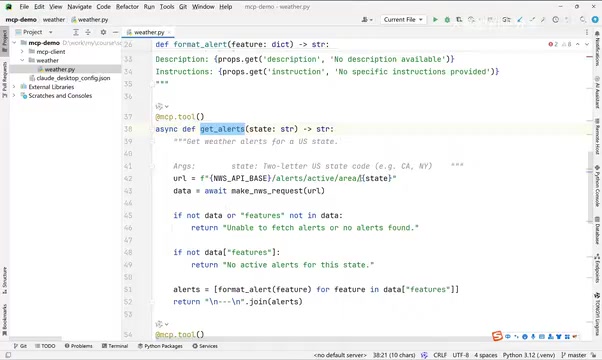Screen dimensions: 602x360
Task: Toggle the Database side panel
Action: click(597, 230)
